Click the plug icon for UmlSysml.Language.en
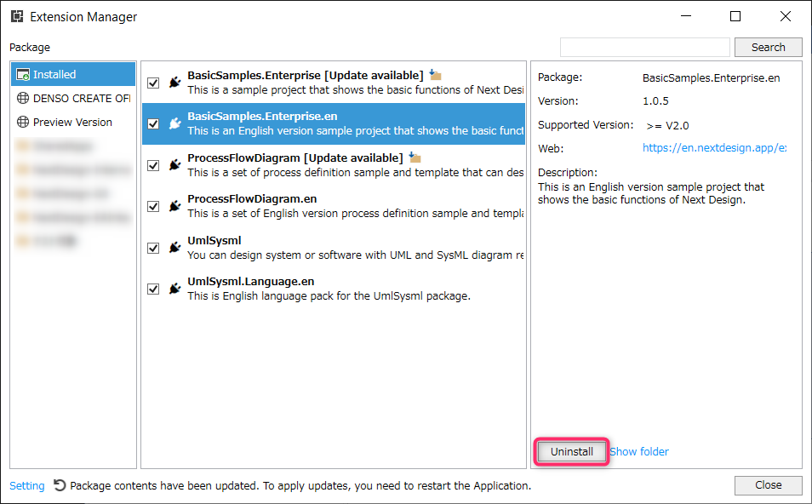The width and height of the screenshot is (812, 504). 175,289
